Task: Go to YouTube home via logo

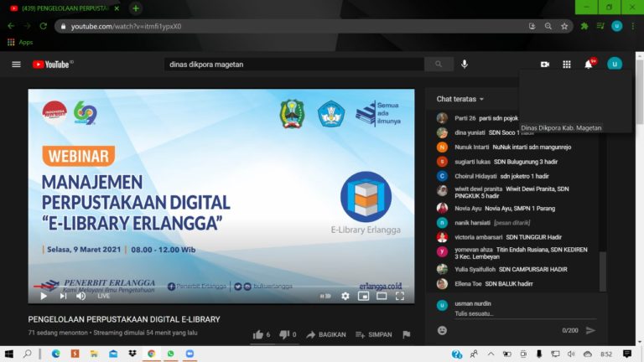Action: [x=53, y=65]
